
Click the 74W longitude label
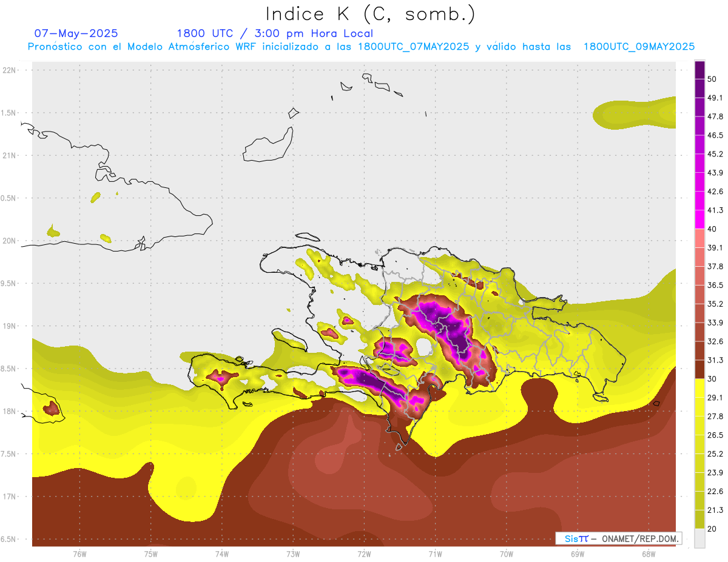[x=222, y=554]
